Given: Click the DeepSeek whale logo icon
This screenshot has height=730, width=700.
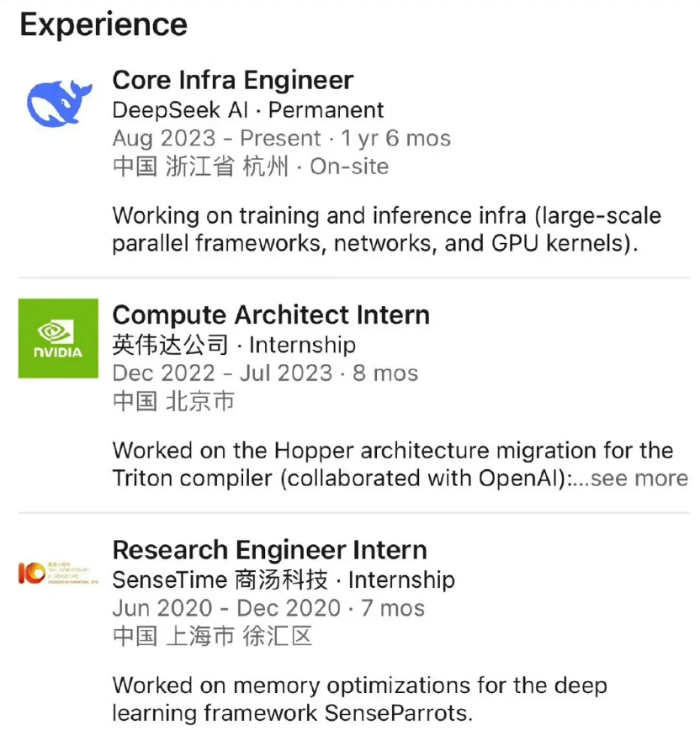Looking at the screenshot, I should click(58, 102).
